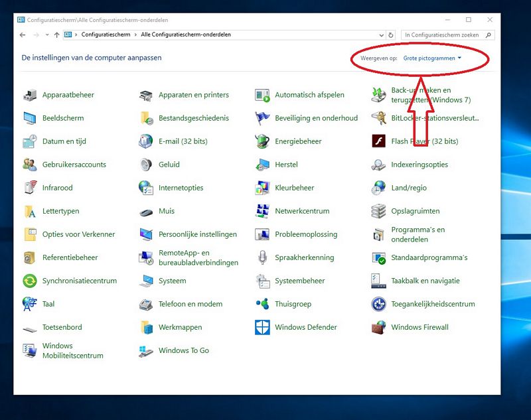531x420 pixels.
Task: Open Referentiebeheer link
Action: 70,257
